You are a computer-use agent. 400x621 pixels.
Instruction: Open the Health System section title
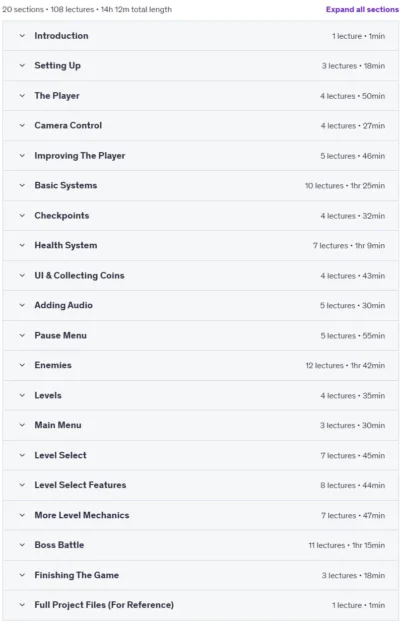point(66,245)
